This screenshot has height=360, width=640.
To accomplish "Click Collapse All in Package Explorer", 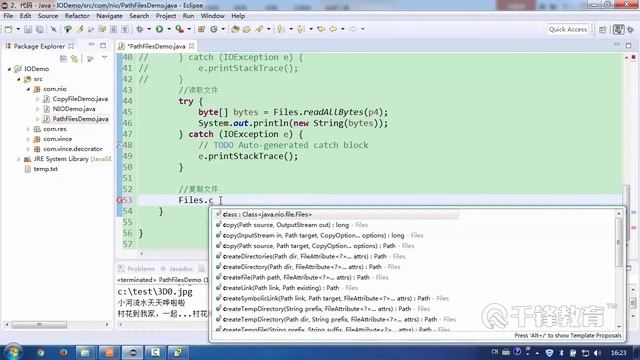I will (x=63, y=59).
